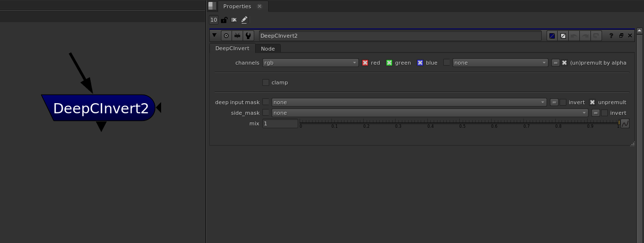Disable the red channel checkbox
644x243 pixels.
pyautogui.click(x=365, y=63)
